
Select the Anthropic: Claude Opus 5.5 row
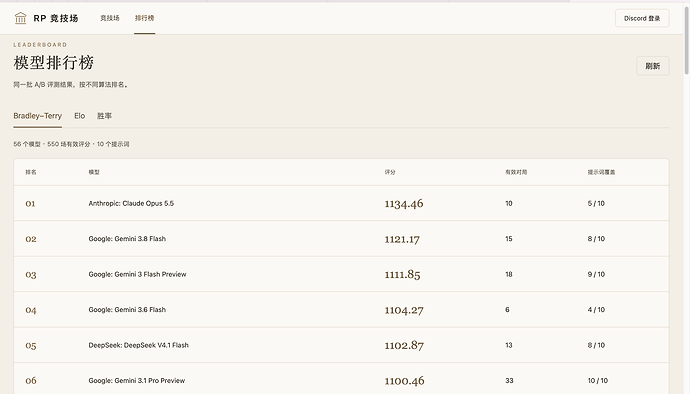point(341,203)
